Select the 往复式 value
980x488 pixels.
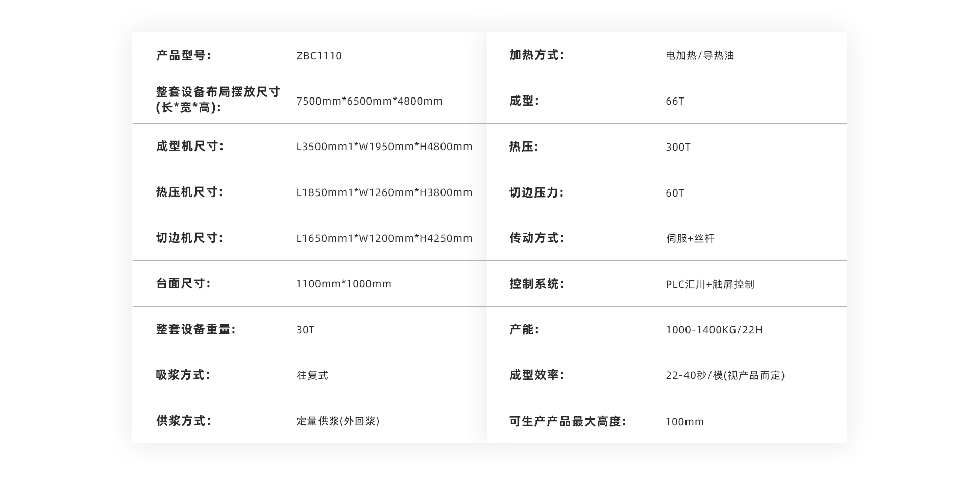(x=312, y=375)
